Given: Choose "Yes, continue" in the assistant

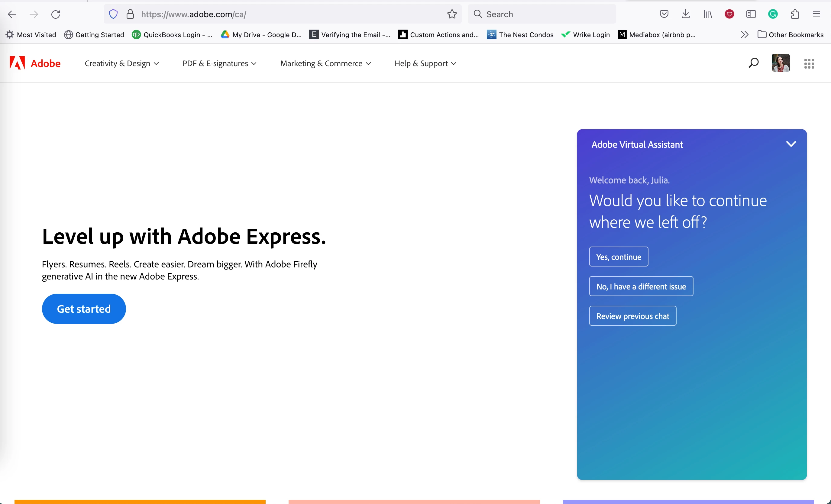Looking at the screenshot, I should [619, 257].
